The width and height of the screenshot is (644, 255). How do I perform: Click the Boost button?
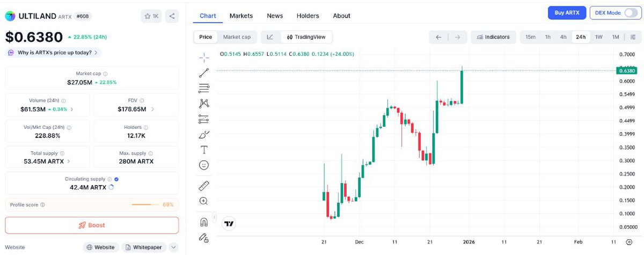click(92, 225)
